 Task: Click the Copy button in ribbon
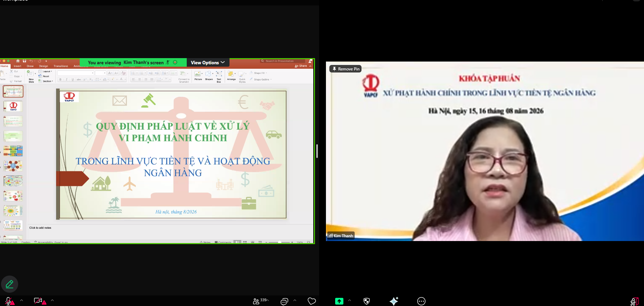(x=16, y=76)
